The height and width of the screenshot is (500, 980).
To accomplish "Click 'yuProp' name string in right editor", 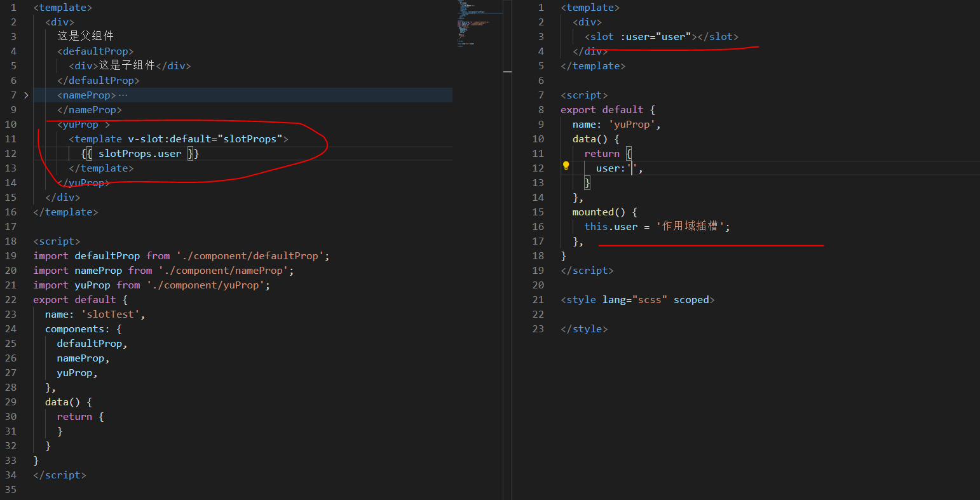I will [632, 124].
